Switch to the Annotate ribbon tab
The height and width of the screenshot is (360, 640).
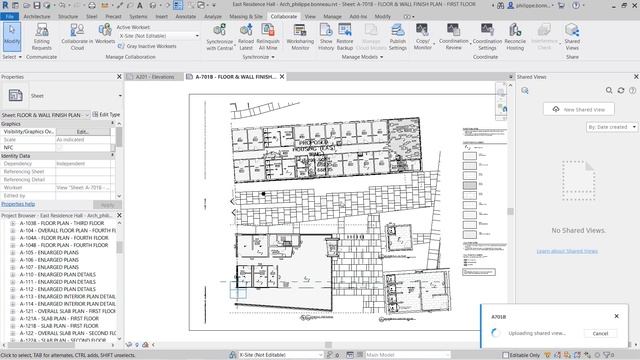[x=186, y=17]
